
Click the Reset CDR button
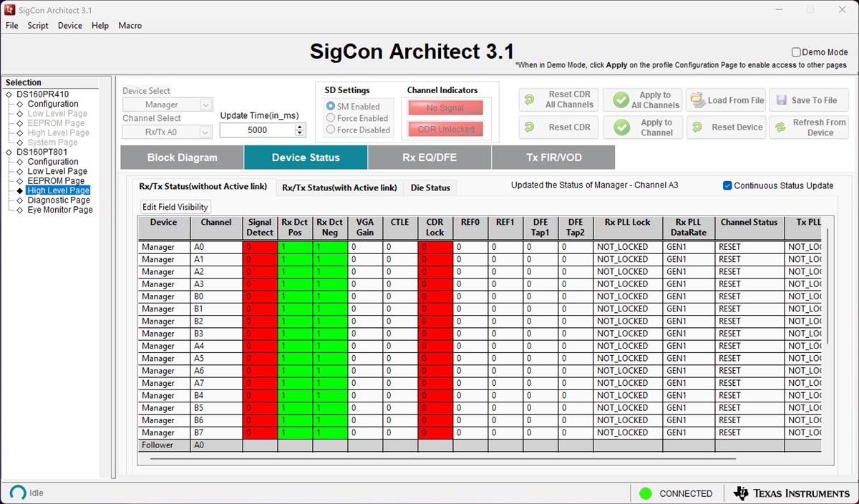[558, 127]
